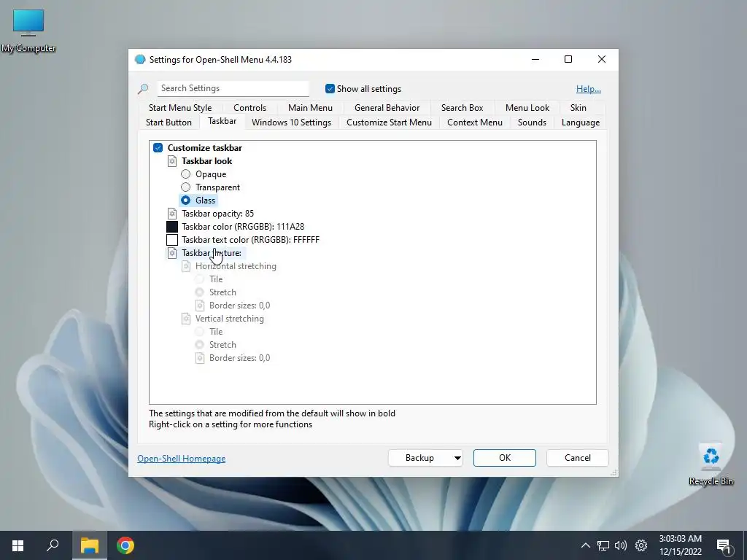The width and height of the screenshot is (747, 560).
Task: Click the resize grip of the settings window
Action: 614,472
